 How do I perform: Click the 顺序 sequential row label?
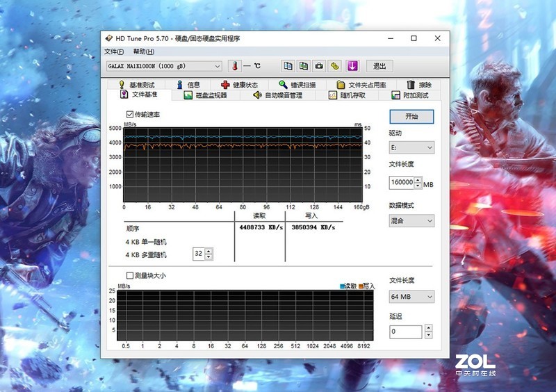[132, 229]
